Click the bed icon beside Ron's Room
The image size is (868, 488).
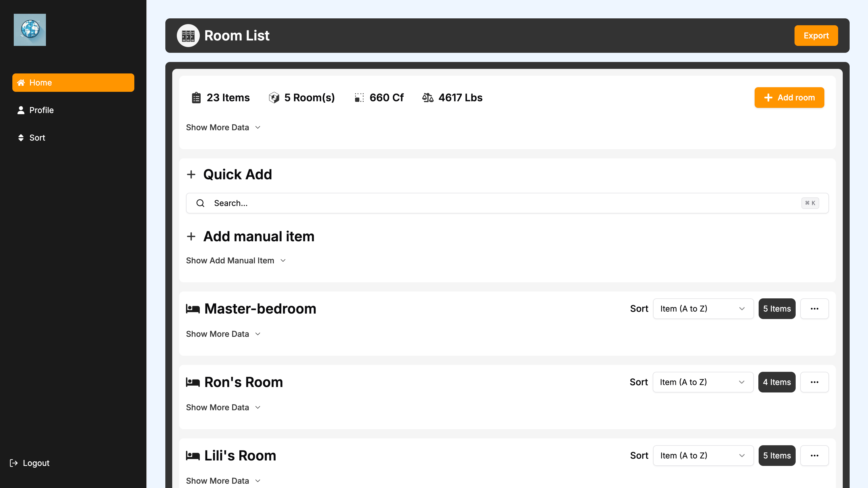point(192,382)
